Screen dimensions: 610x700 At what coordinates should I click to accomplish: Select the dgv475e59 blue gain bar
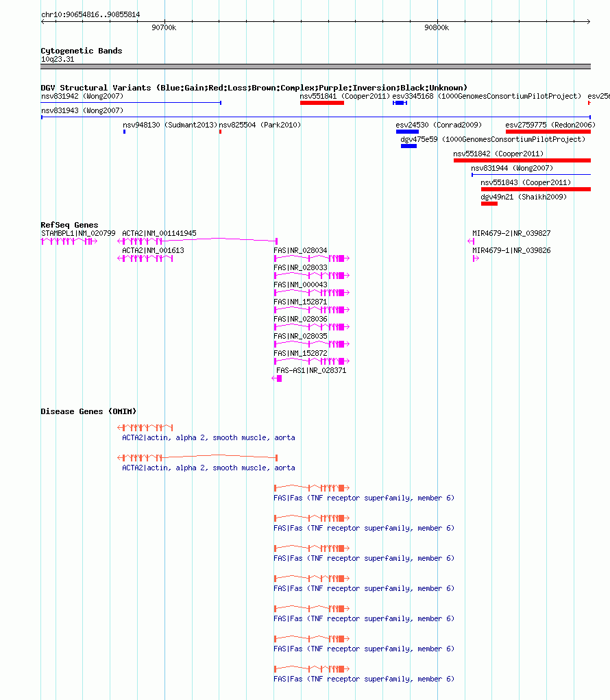click(x=408, y=146)
